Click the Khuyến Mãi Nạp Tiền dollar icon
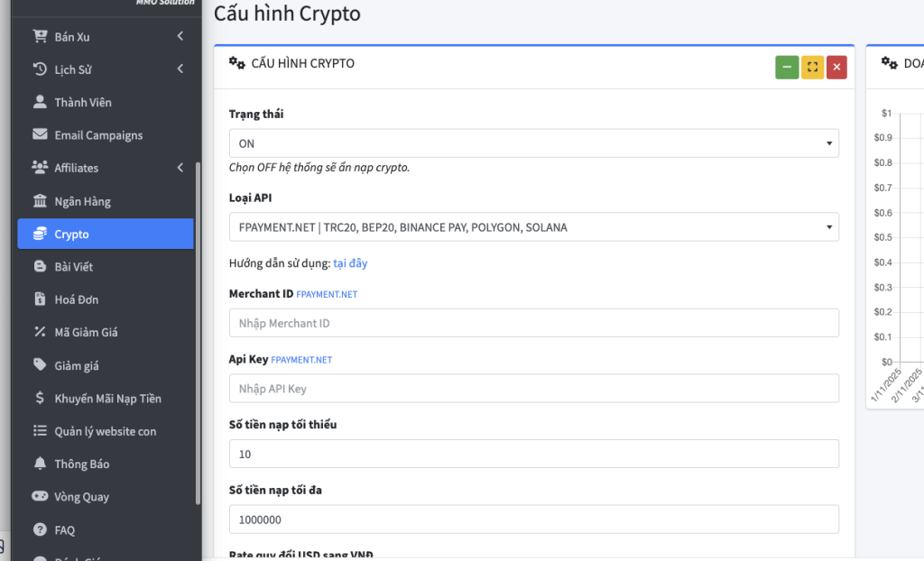 pyautogui.click(x=40, y=398)
